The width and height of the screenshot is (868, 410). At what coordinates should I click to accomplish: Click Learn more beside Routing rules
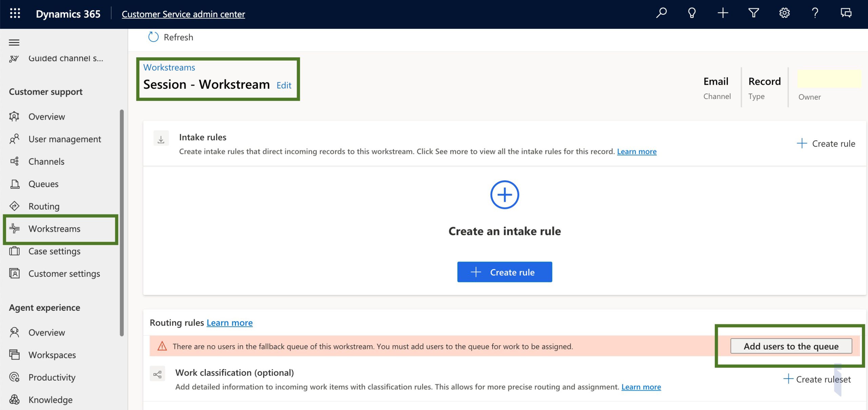click(230, 323)
